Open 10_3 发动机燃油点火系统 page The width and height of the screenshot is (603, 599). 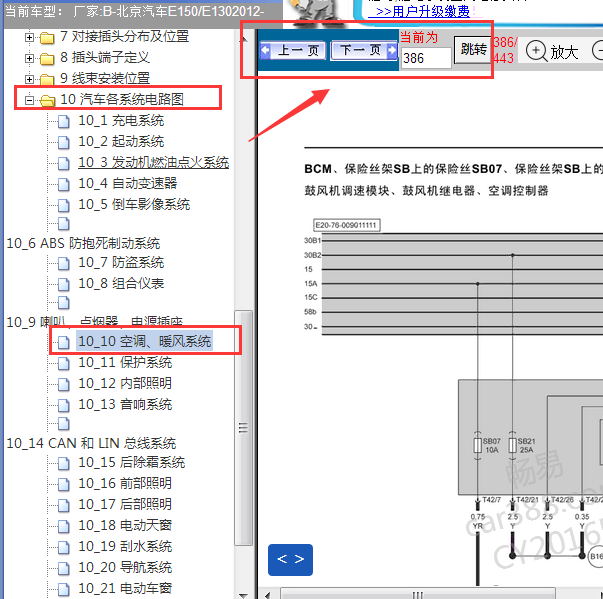tap(154, 163)
